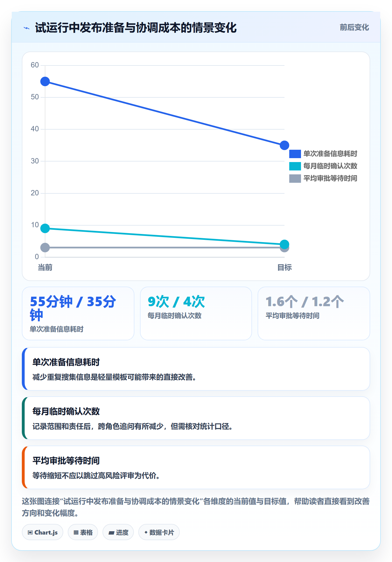Click the gray data point at 当前
Image resolution: width=392 pixels, height=562 pixels.
45,247
